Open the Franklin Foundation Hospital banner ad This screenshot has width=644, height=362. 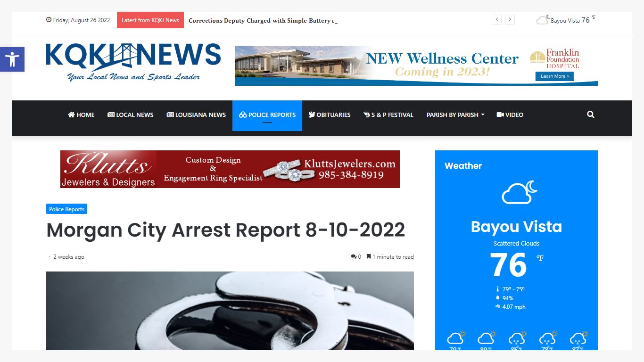click(416, 66)
